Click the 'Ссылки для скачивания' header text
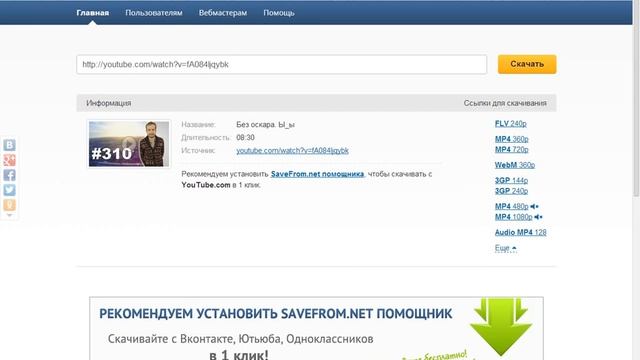The height and width of the screenshot is (360, 640). [505, 103]
